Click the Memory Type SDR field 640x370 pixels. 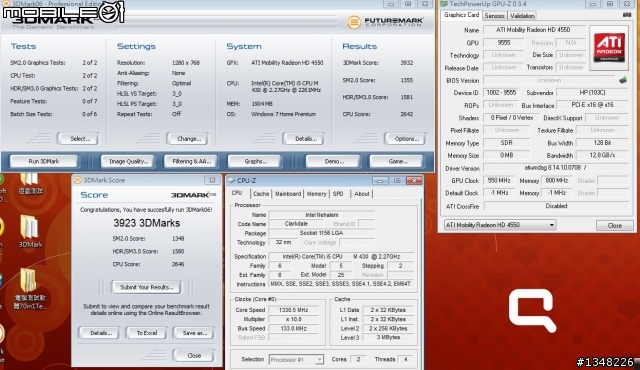coord(507,143)
